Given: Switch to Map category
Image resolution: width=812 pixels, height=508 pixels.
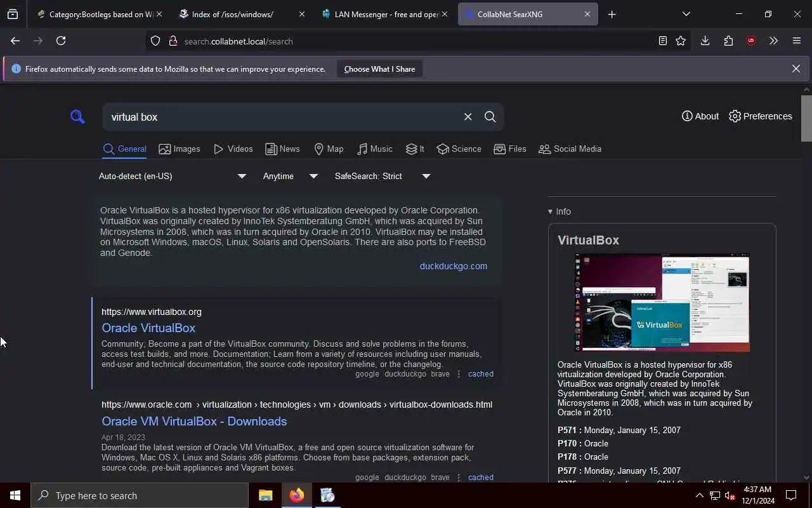Looking at the screenshot, I should point(329,149).
